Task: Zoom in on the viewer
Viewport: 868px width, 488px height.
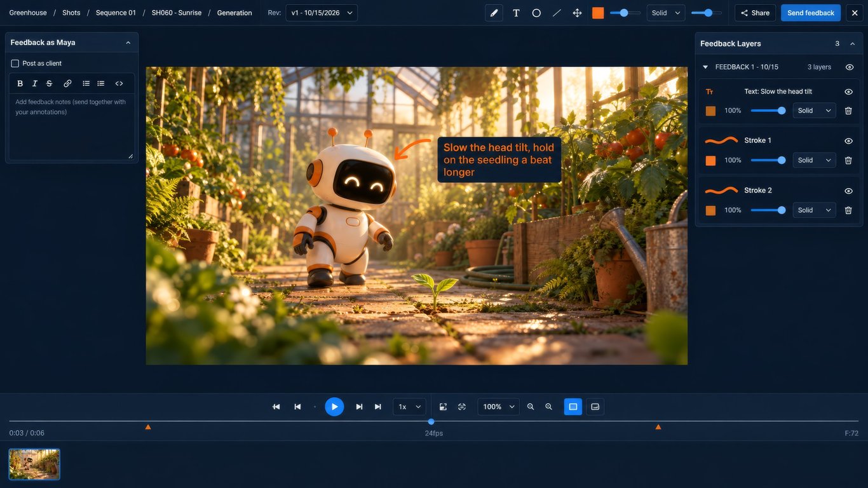Action: click(x=531, y=407)
